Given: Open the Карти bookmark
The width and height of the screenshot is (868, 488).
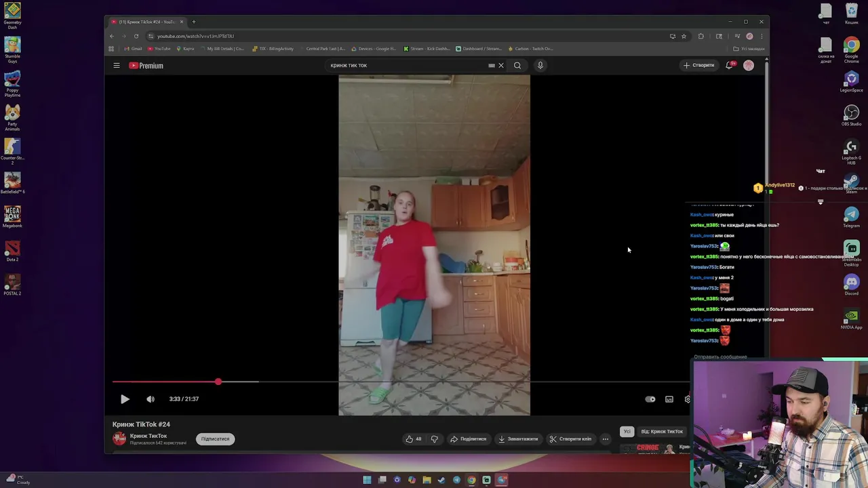Looking at the screenshot, I should pos(186,49).
